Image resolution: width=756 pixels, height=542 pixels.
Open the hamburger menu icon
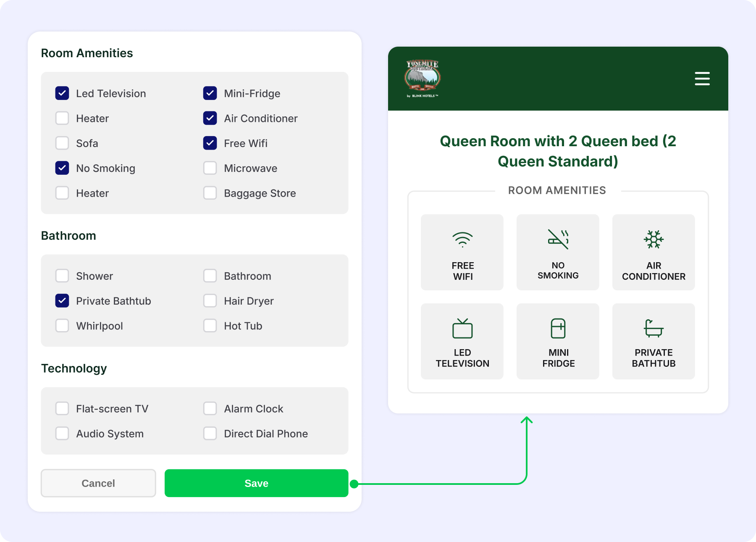[702, 79]
